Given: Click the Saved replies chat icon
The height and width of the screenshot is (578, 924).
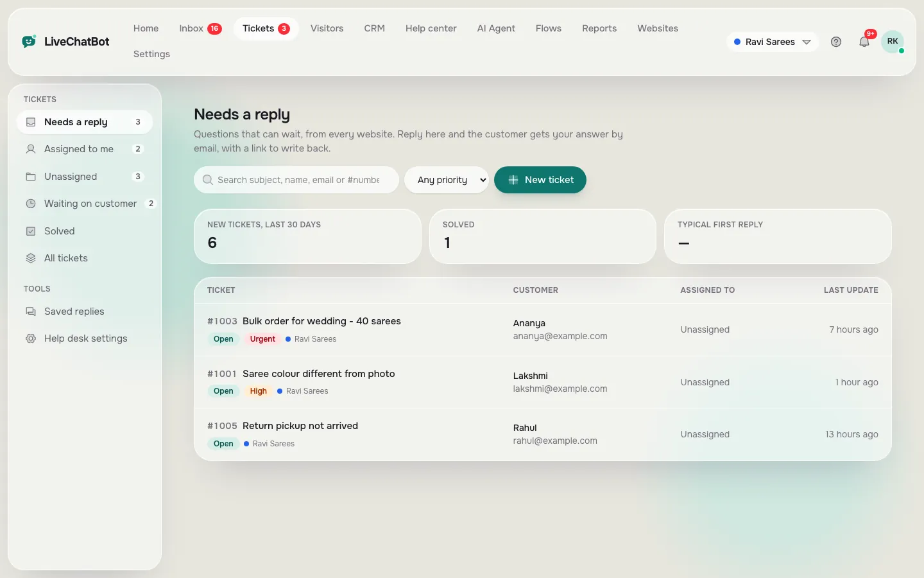Looking at the screenshot, I should click(31, 311).
